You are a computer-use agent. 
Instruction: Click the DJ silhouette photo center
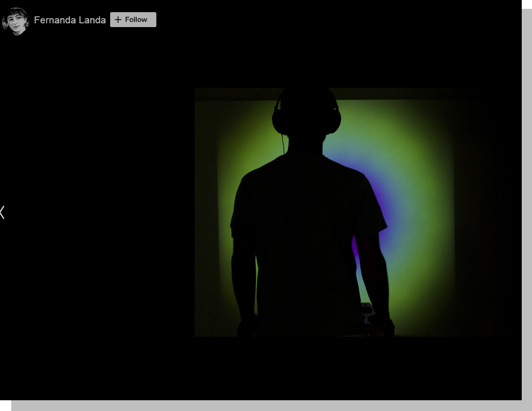pos(345,212)
